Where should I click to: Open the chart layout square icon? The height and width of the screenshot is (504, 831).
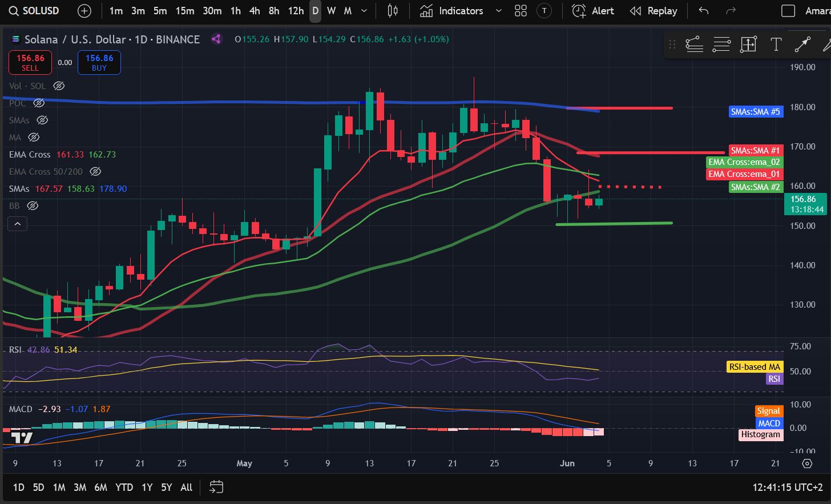click(788, 11)
